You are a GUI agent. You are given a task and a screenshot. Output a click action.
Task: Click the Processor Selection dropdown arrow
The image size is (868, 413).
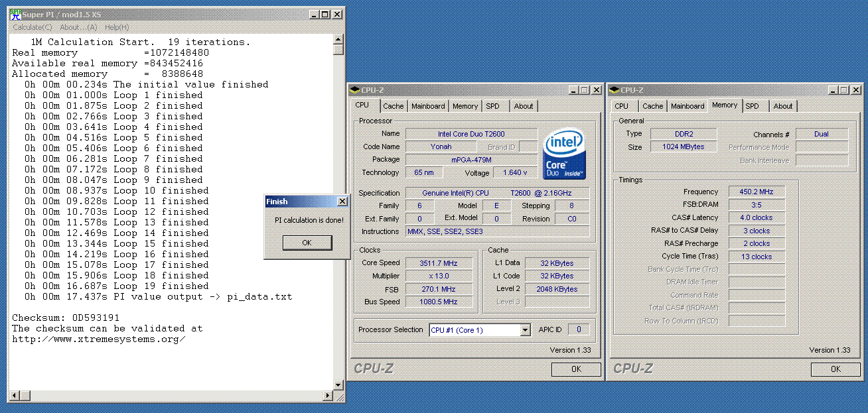pyautogui.click(x=526, y=329)
